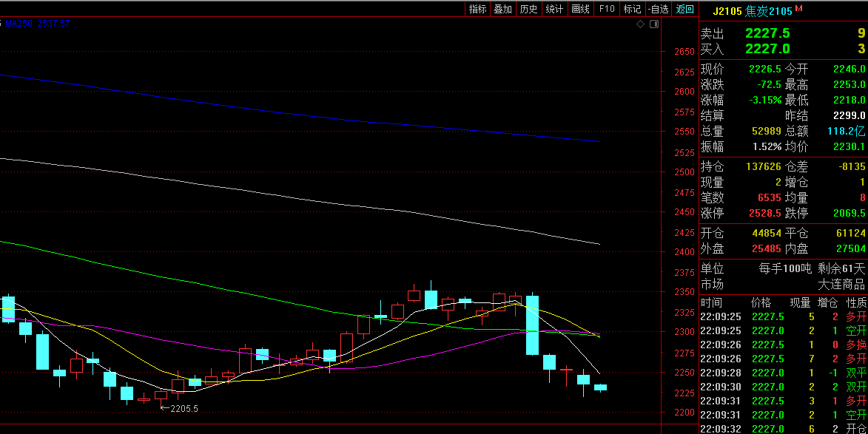The image size is (868, 434).
Task: Click the 涨停 value 2528.5
Action: point(765,213)
